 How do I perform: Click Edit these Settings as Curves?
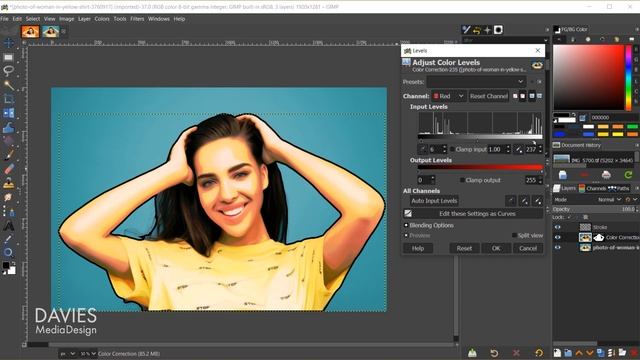[x=473, y=213]
